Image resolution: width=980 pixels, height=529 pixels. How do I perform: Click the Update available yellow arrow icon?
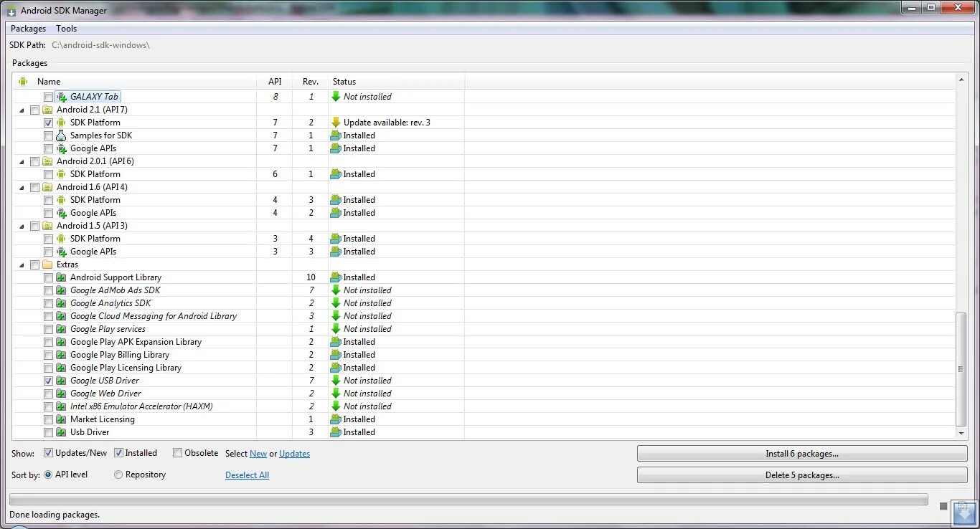pyautogui.click(x=336, y=123)
